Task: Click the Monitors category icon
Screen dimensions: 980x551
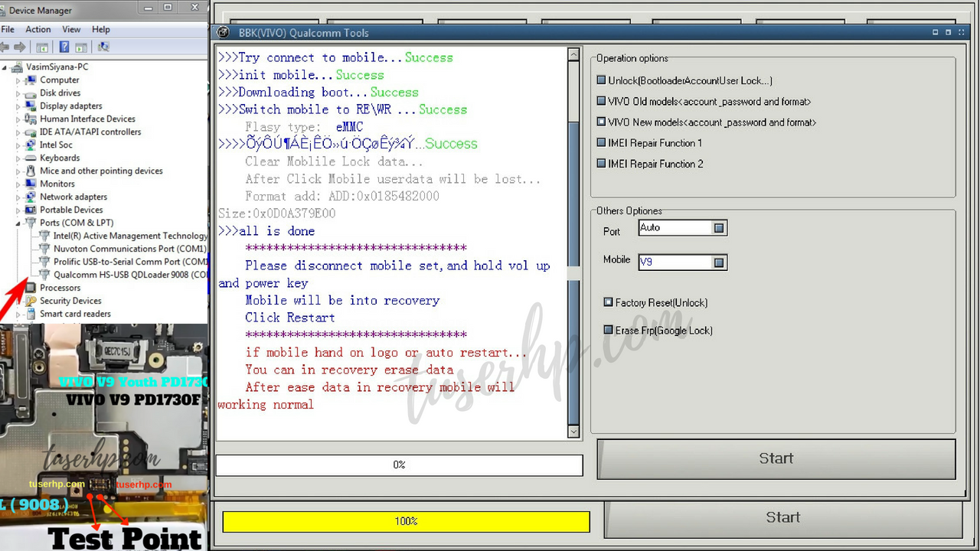Action: point(31,184)
